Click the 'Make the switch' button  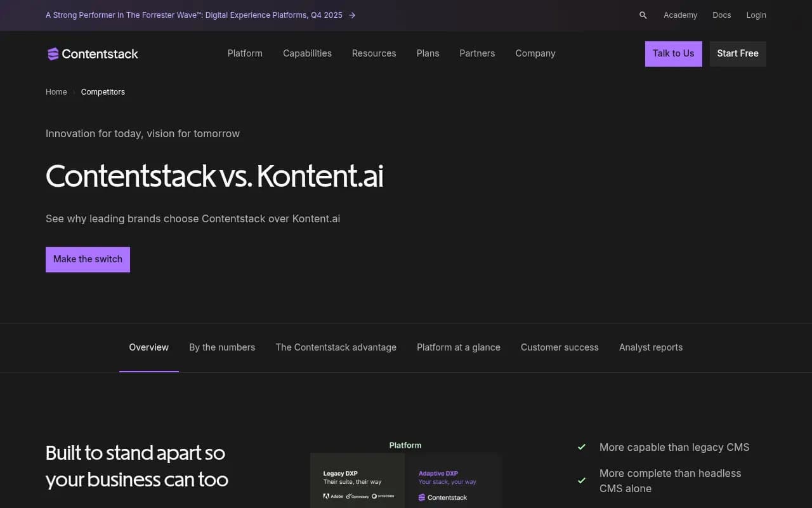[88, 259]
